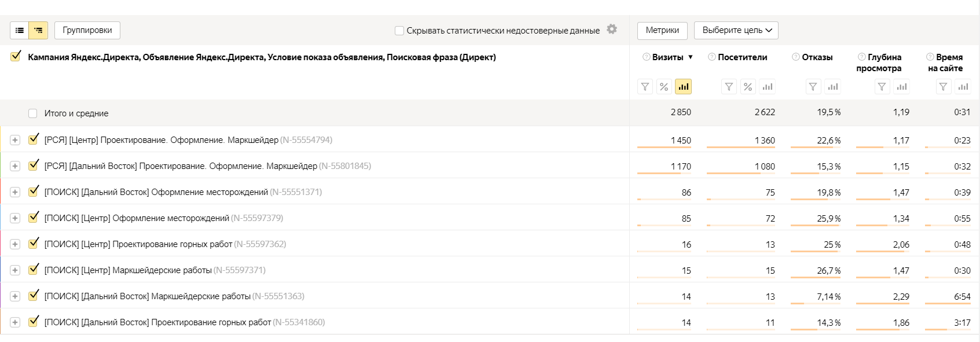Screen dimensions: 980x342
Task: Expand the [РСЯ] [Центр] Проектирование campaign row
Action: pos(15,140)
